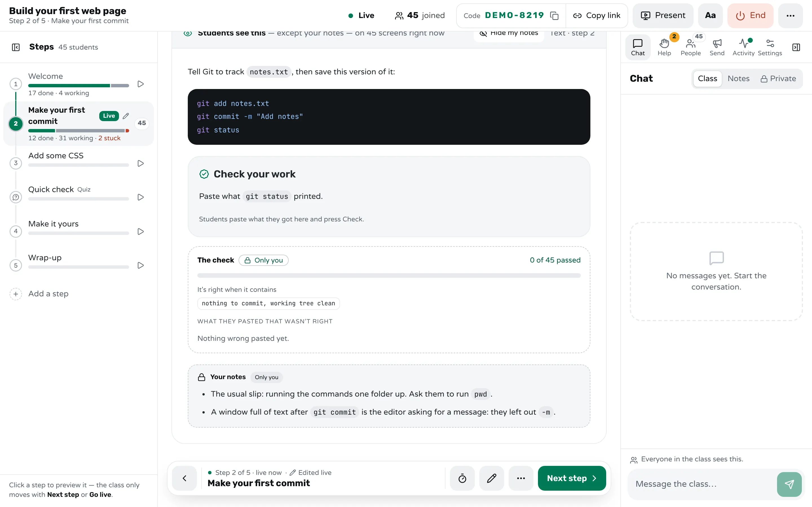Advance with the Next step button
This screenshot has width=812, height=507.
[x=572, y=478]
